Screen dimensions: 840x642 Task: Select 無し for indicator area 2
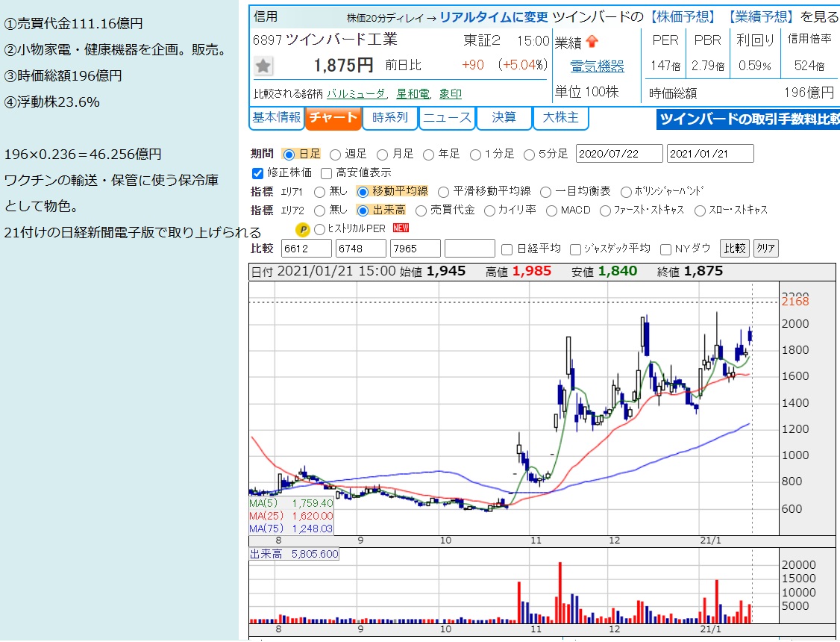[x=320, y=211]
